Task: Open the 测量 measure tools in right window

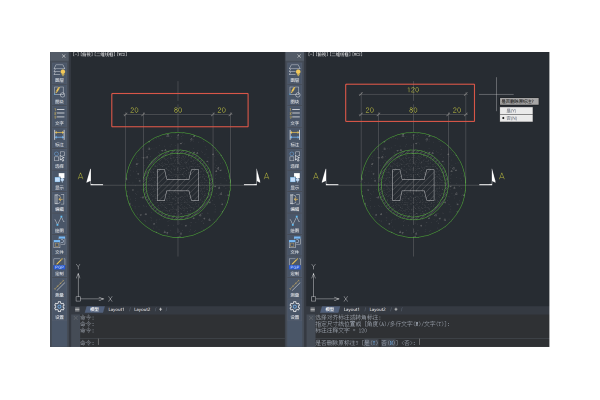Action: [x=295, y=288]
